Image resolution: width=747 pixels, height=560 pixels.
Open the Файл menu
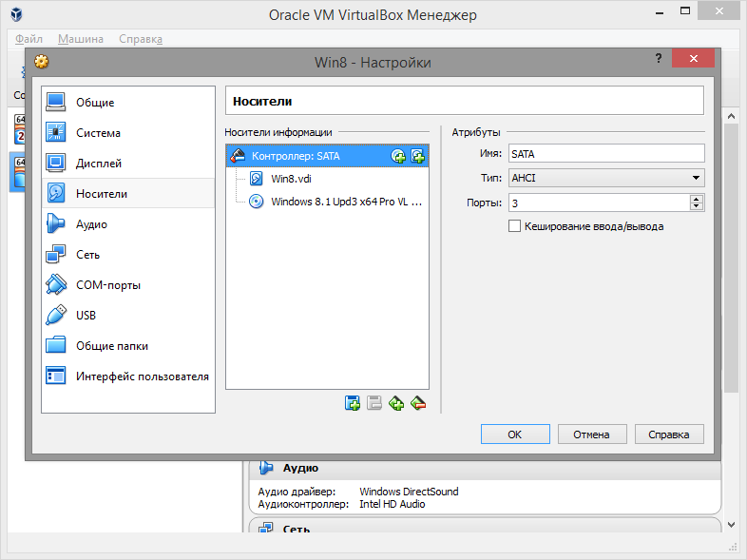[x=29, y=39]
